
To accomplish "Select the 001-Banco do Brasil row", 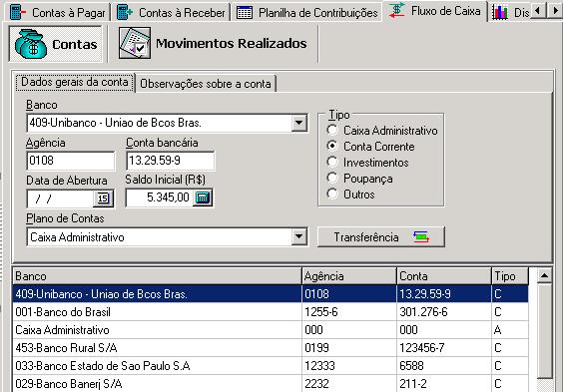I will [271, 312].
